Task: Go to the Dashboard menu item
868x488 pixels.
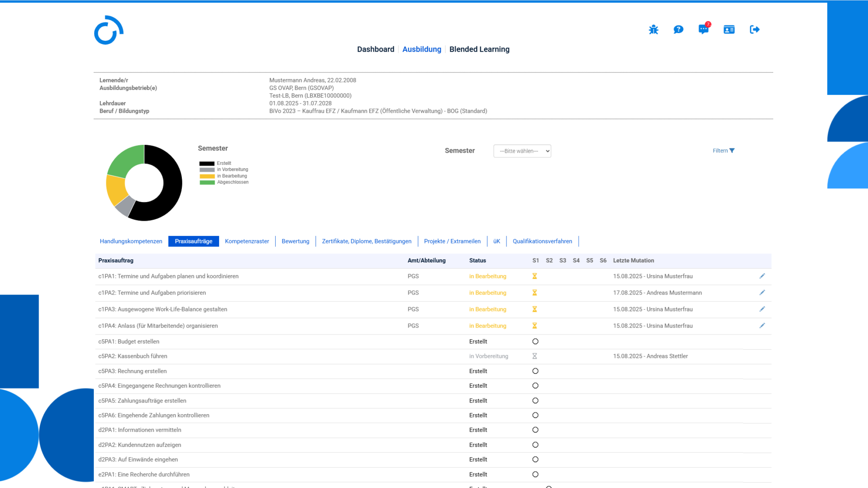Action: pos(375,49)
